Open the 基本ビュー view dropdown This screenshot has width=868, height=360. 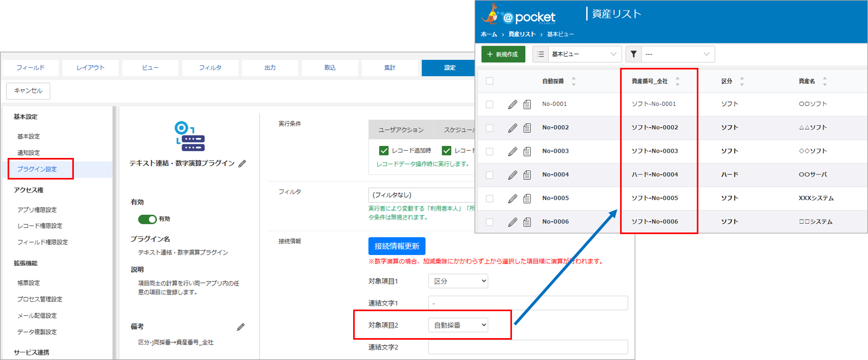tap(585, 54)
